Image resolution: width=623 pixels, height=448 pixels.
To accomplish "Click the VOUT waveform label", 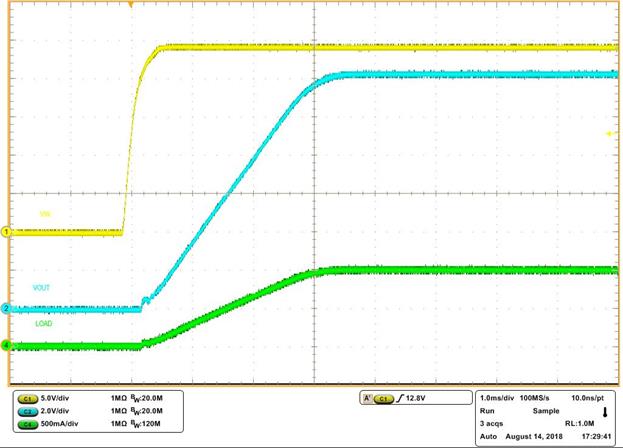I will [x=41, y=288].
